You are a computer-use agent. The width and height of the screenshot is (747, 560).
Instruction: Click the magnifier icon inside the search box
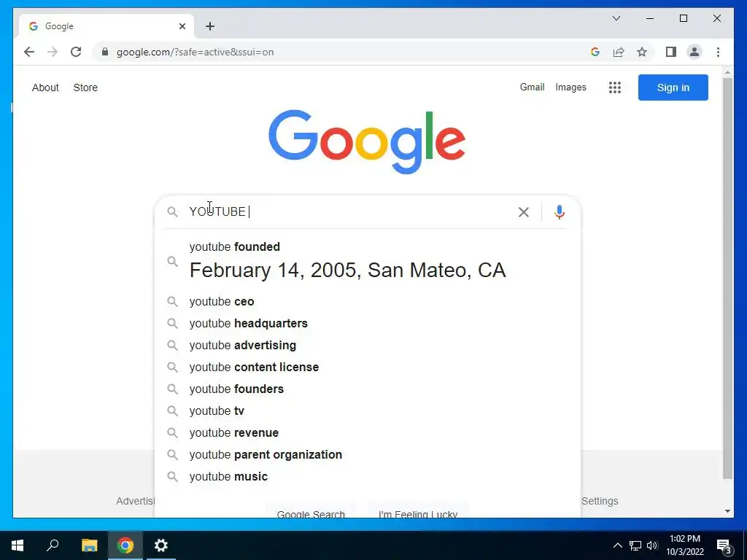(x=172, y=212)
